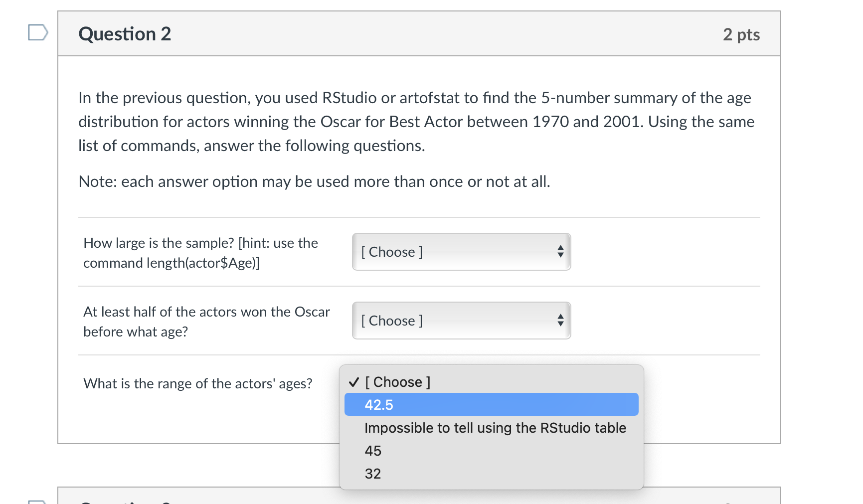The width and height of the screenshot is (863, 504).
Task: Open the sample size [Choose] dropdown
Action: (x=461, y=252)
